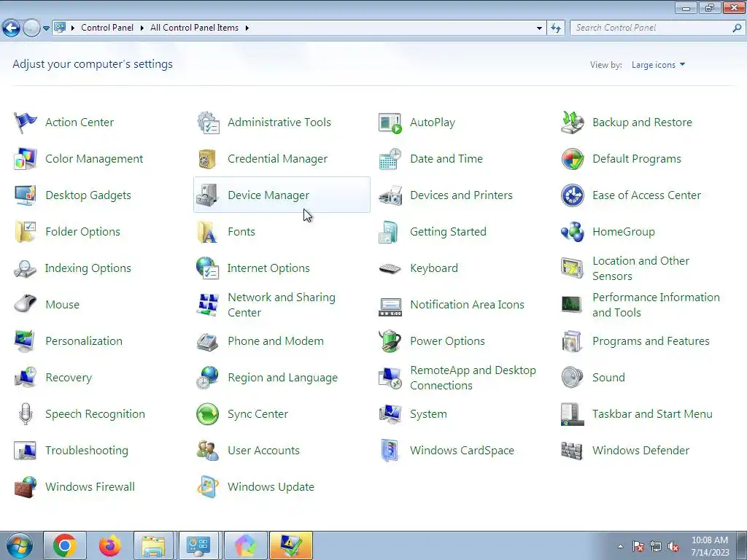Screen dimensions: 747x560
Task: Open Performance Information and Tools link
Action: tap(656, 305)
